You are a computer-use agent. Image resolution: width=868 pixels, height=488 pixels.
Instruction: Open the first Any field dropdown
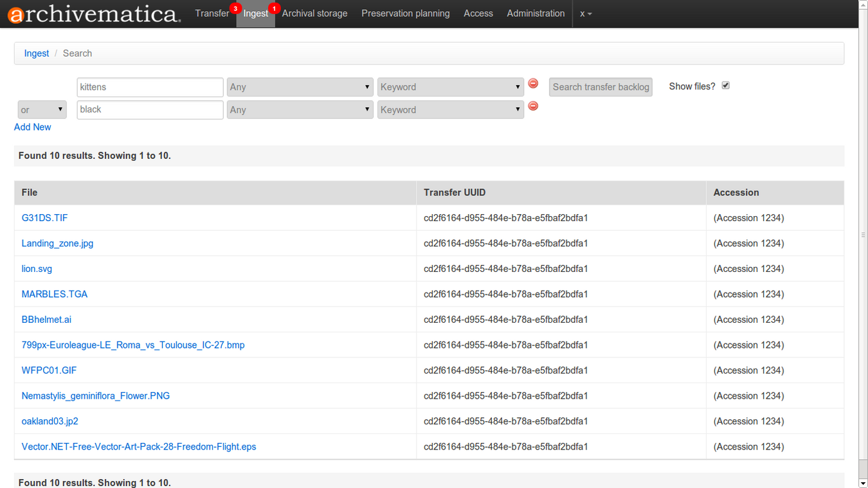(300, 87)
